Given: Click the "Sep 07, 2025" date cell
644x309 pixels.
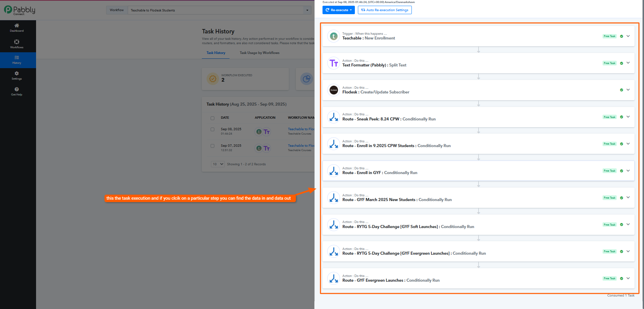Looking at the screenshot, I should pos(231,146).
